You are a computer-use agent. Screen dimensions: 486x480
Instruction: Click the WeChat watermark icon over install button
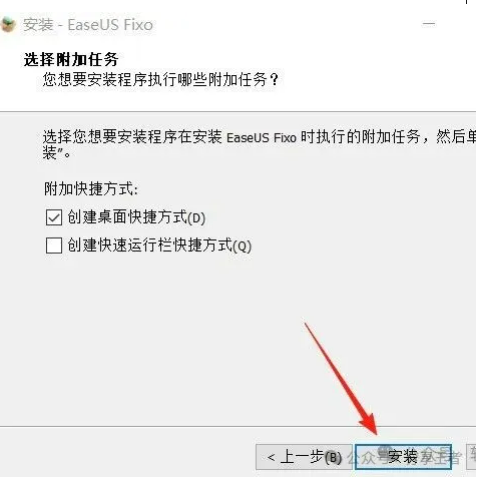[386, 451]
